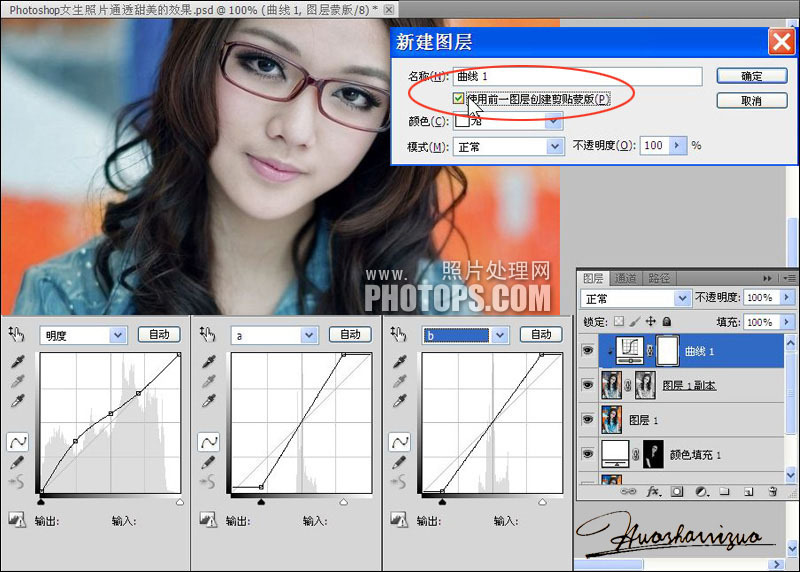Toggle lock all padlock icon
Image resolution: width=800 pixels, height=572 pixels.
click(666, 321)
